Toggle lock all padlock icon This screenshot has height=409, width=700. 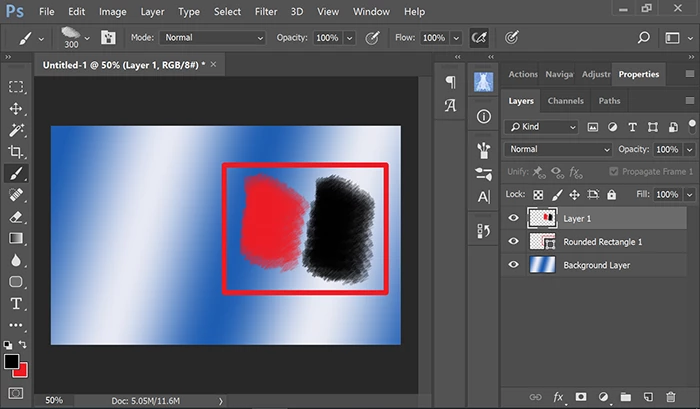[x=611, y=195]
